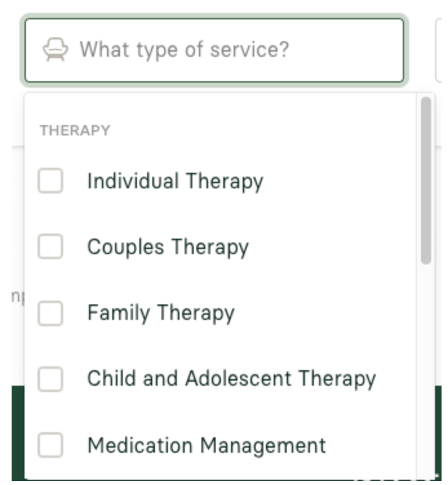Click the partially visible field right of service
The height and width of the screenshot is (485, 448).
click(440, 50)
